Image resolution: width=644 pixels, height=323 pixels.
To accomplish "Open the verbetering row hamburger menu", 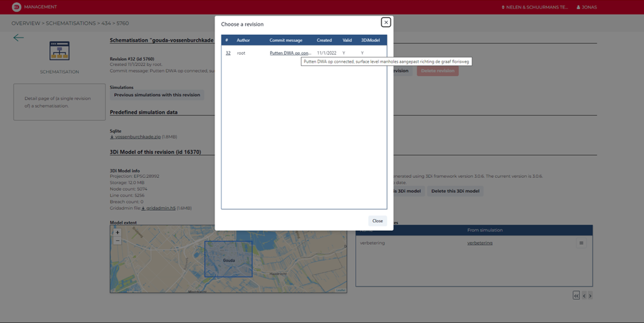I will coord(581,243).
